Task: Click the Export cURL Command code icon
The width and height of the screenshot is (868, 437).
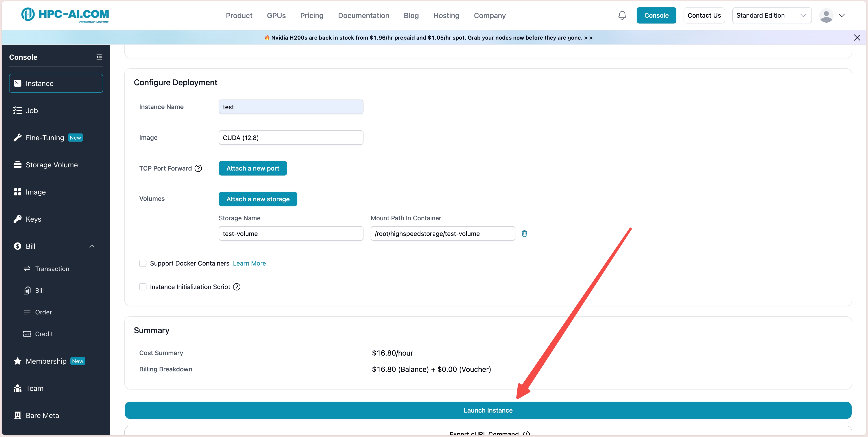Action: (x=526, y=433)
